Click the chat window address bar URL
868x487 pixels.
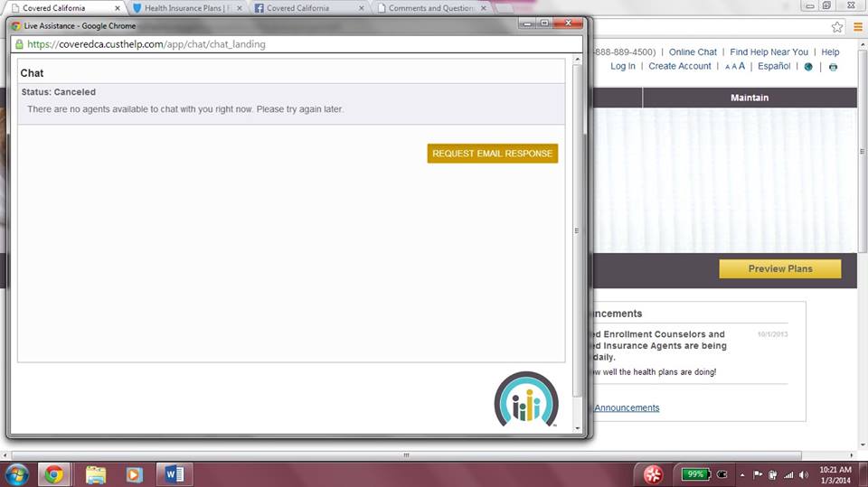[146, 44]
